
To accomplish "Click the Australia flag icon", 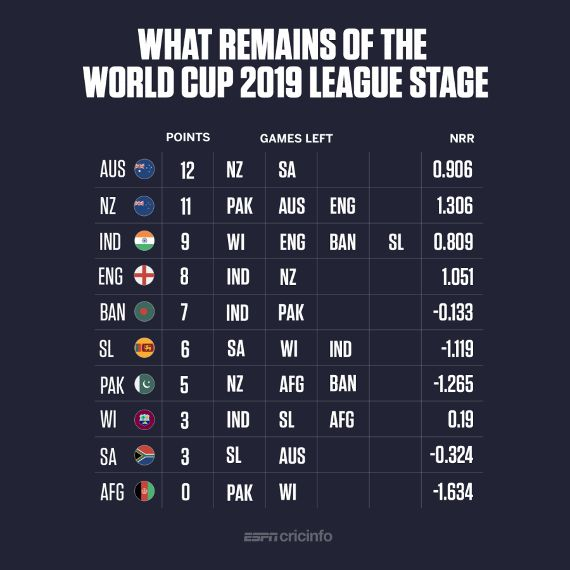I will (144, 169).
